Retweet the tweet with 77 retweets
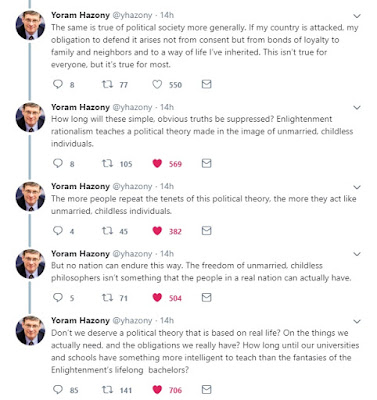The height and width of the screenshot is (400, 377). coord(107,84)
